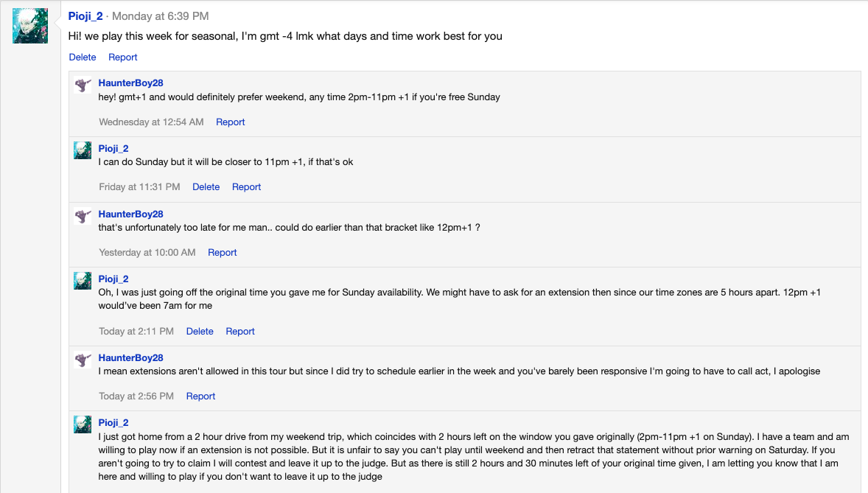Report the main post from Monday

pyautogui.click(x=123, y=57)
